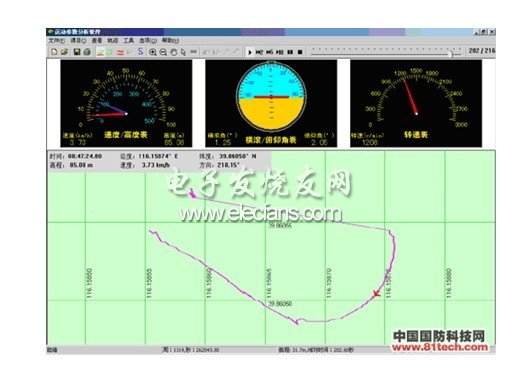Select the zoom out magnifier tool
Viewport: 521px width, 386px height.
pos(163,52)
